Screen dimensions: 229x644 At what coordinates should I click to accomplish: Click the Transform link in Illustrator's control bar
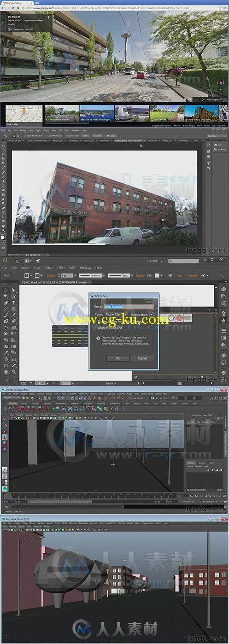pos(192,275)
